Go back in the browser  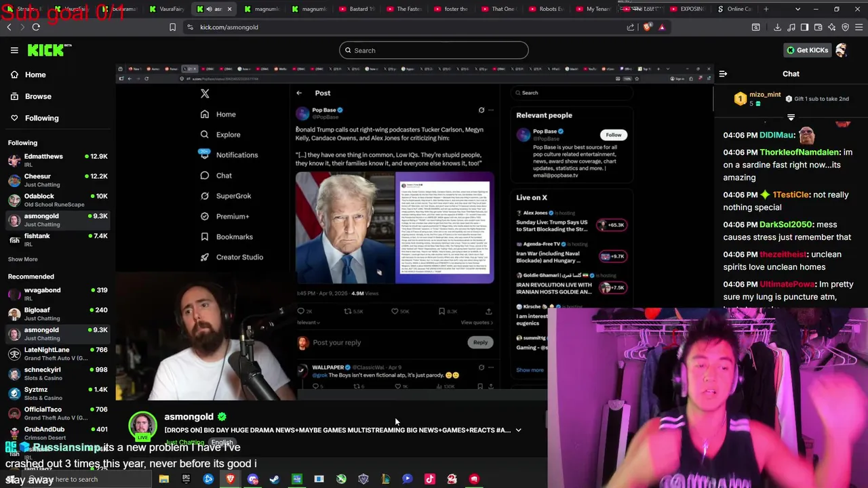point(9,27)
